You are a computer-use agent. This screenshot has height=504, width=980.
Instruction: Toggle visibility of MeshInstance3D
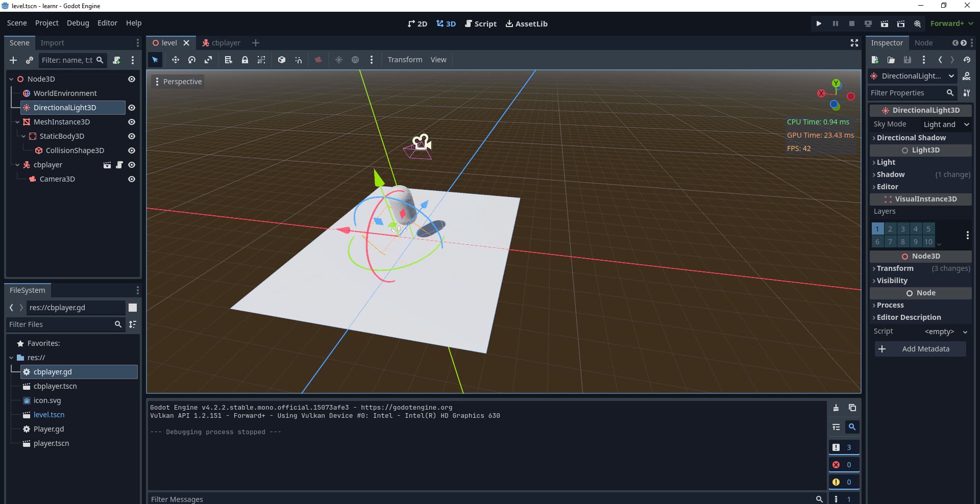tap(132, 122)
